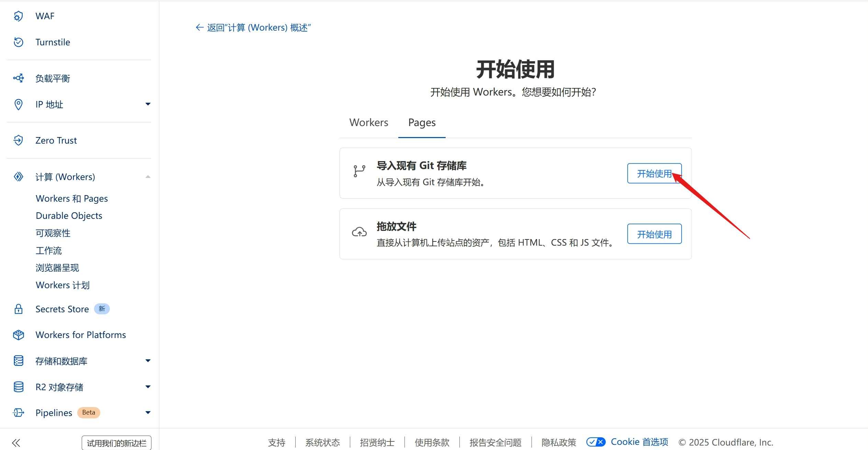
Task: Click the load balancing icon
Action: pyautogui.click(x=18, y=78)
